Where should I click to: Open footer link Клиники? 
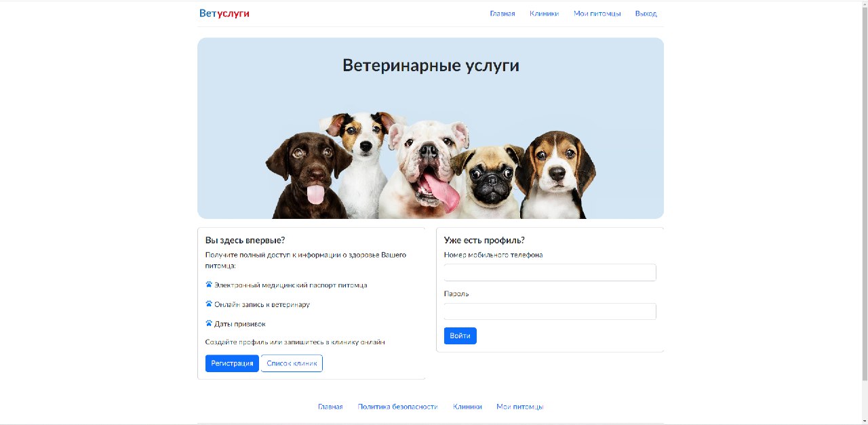tap(467, 407)
